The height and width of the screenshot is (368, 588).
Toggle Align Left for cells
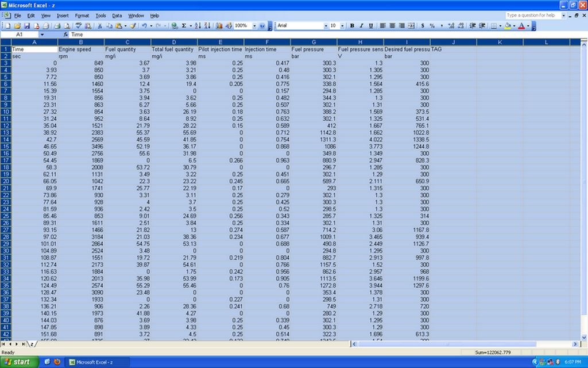(382, 25)
